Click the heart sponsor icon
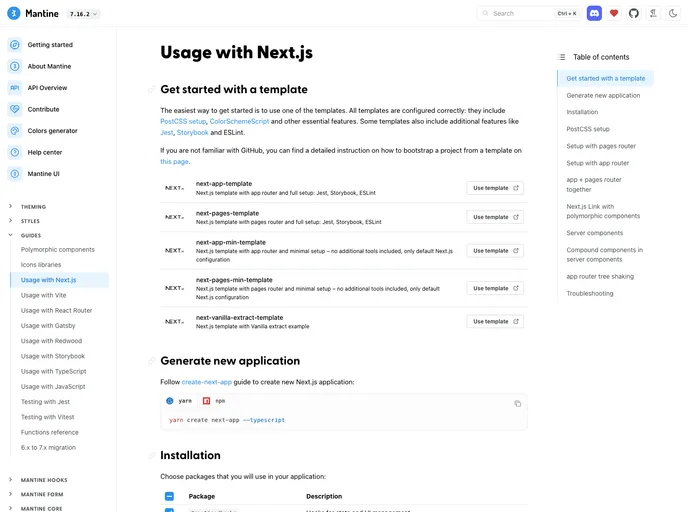Image resolution: width=688 pixels, height=512 pixels. click(614, 14)
